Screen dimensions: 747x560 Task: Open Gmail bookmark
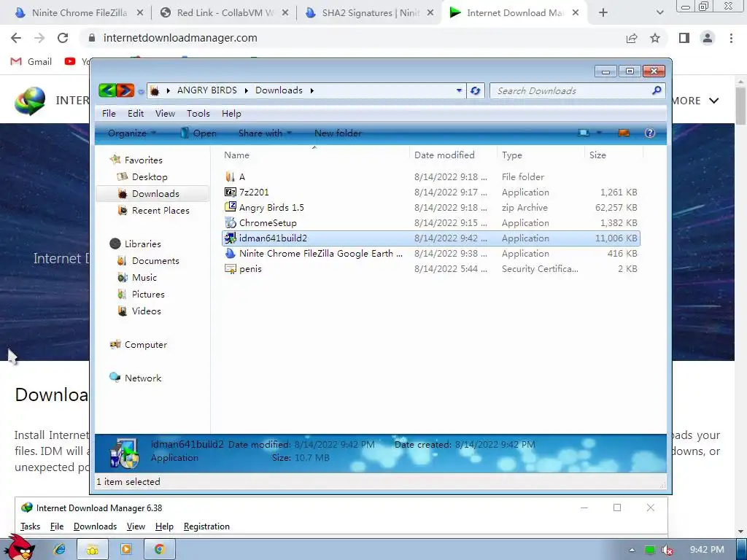[31, 61]
